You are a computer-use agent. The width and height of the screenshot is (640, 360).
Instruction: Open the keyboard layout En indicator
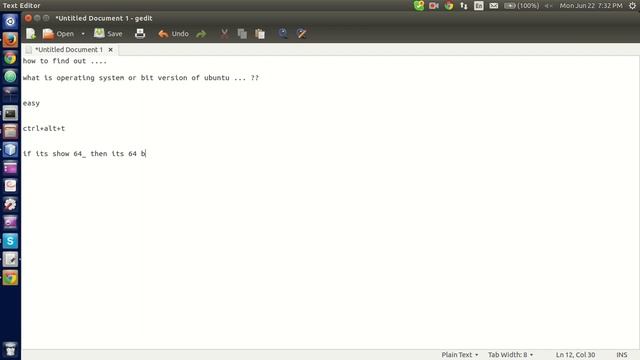click(x=479, y=6)
